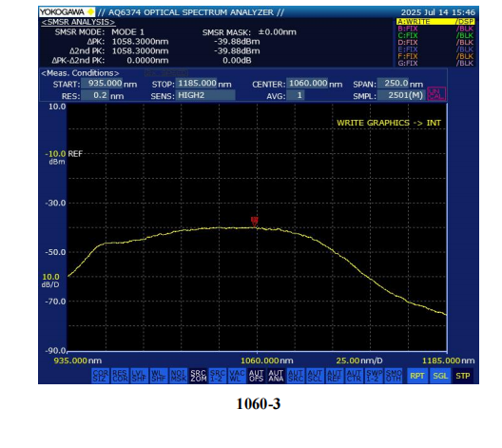Viewport: 502px width, 448px height.
Task: Click the VAC WL status indicator
Action: pos(237,376)
